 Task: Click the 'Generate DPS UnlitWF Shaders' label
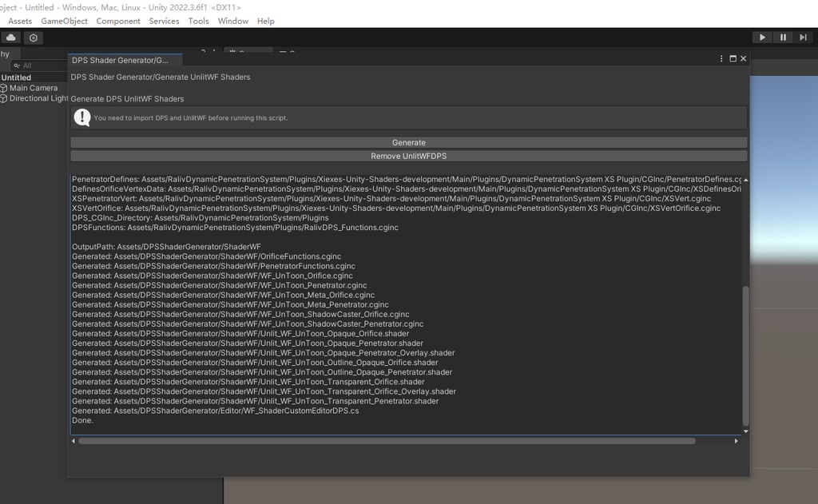coord(127,98)
